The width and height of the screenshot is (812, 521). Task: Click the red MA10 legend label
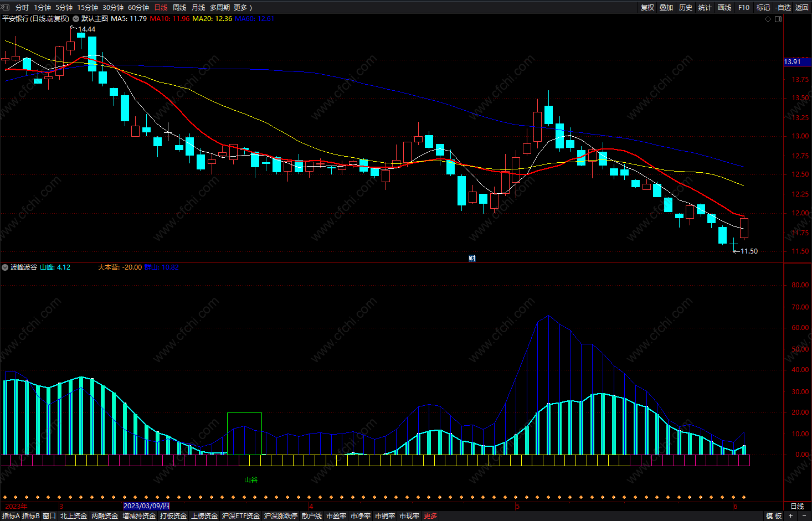[x=169, y=19]
